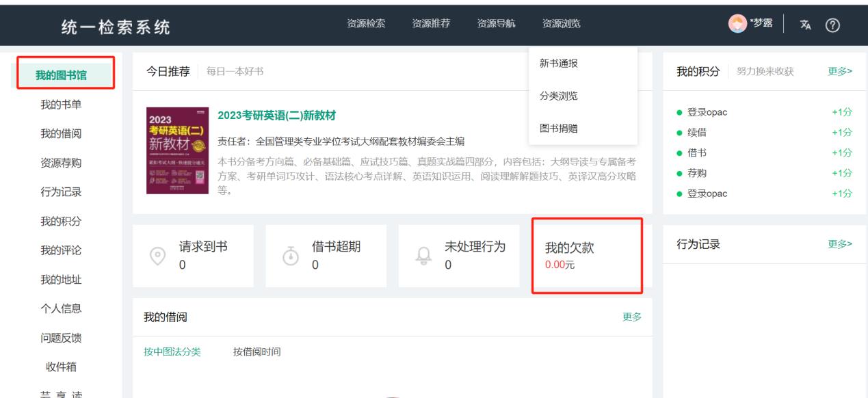Expand the 资源浏览 dropdown menu
The image size is (868, 398).
561,23
